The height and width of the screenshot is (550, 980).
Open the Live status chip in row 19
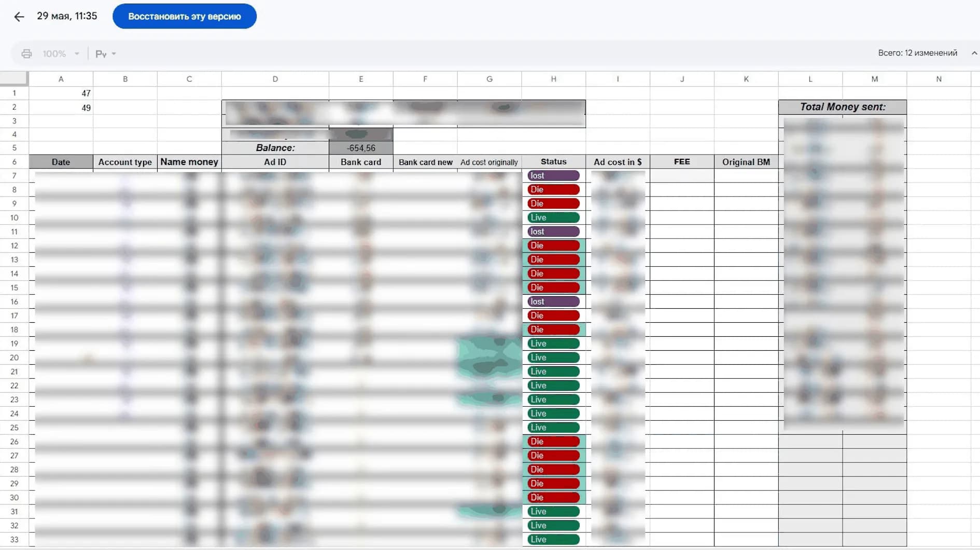coord(553,343)
